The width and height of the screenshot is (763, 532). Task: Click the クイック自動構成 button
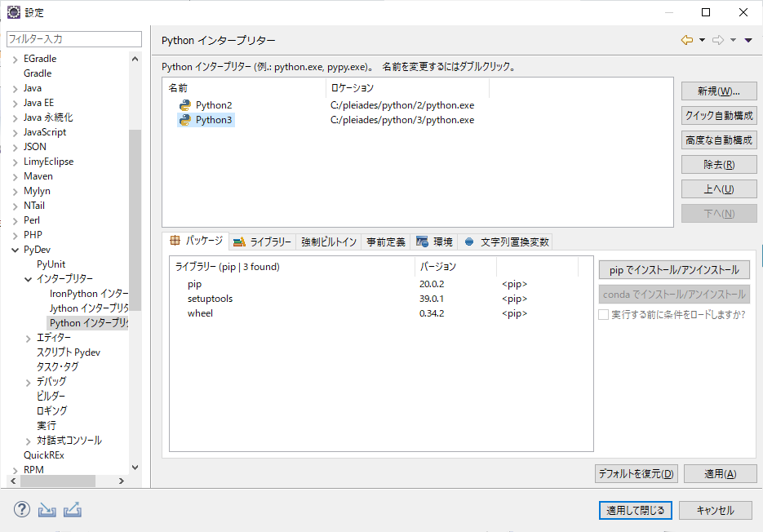coord(719,115)
